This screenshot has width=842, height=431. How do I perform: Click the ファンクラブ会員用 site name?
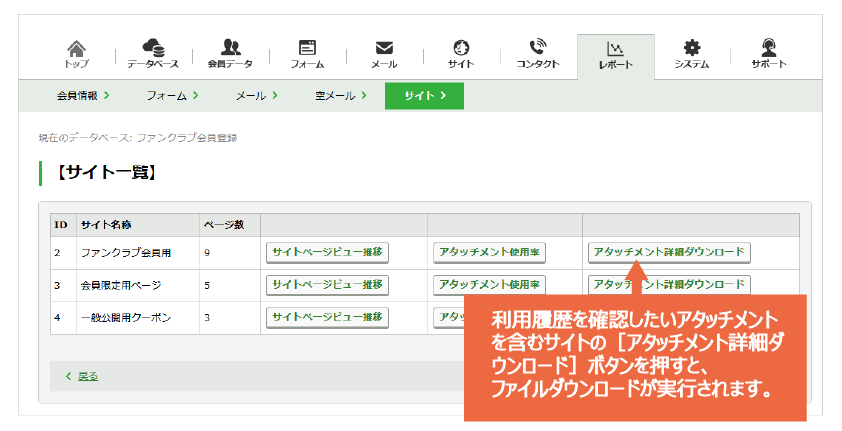[126, 253]
